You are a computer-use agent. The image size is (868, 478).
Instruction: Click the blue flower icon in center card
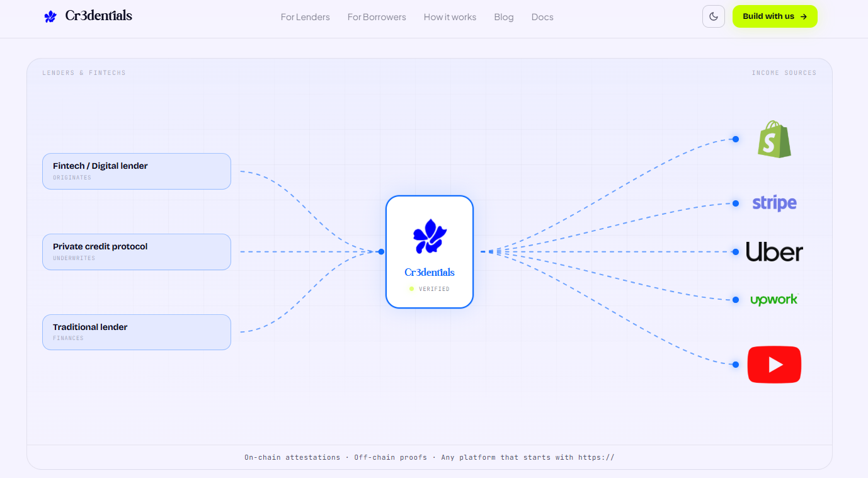[430, 237]
